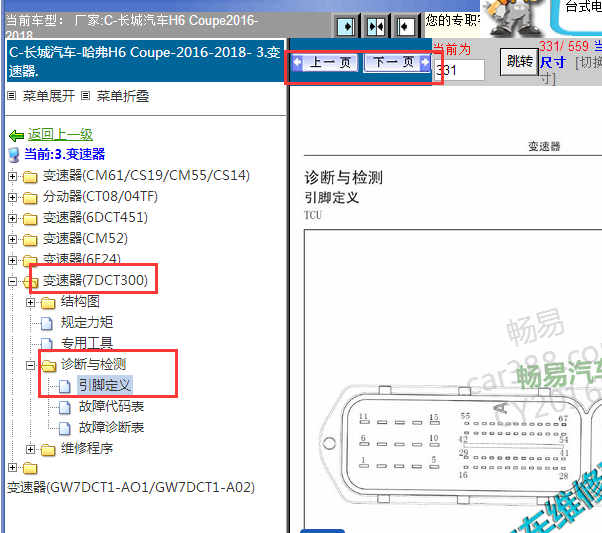The image size is (602, 533).
Task: Open 规定力矩 document
Action: pyautogui.click(x=87, y=323)
